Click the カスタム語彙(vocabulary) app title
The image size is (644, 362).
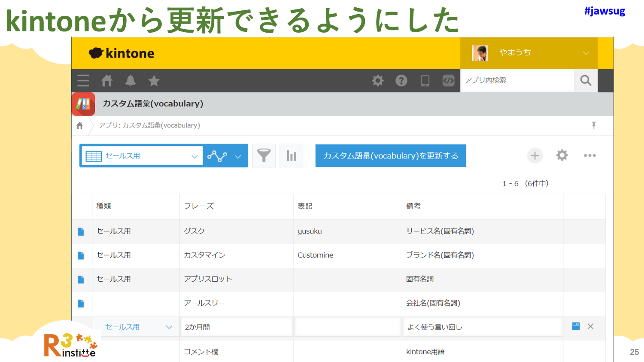pos(153,104)
